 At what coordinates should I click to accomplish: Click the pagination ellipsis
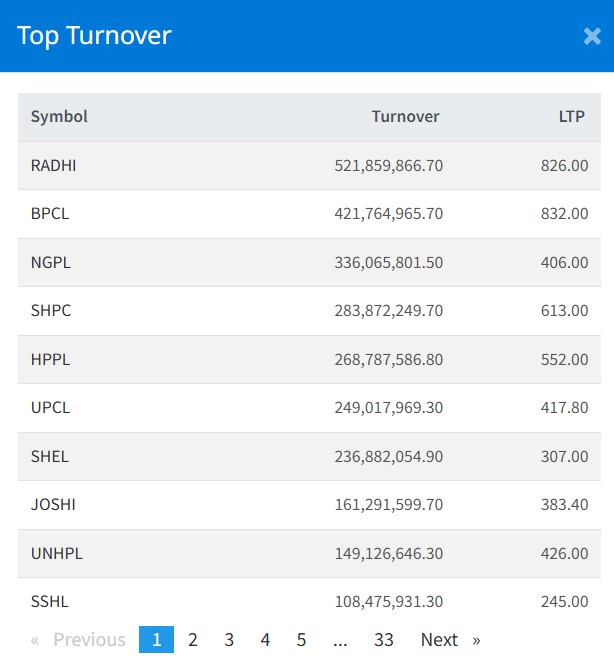click(x=340, y=640)
